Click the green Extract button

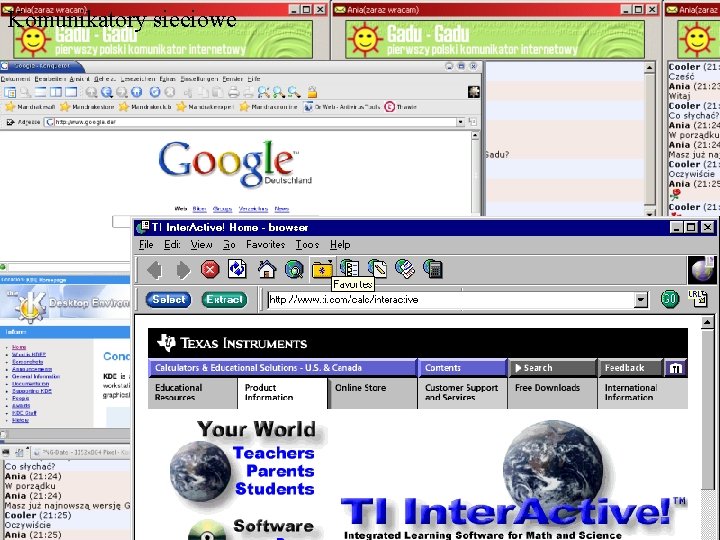point(225,300)
